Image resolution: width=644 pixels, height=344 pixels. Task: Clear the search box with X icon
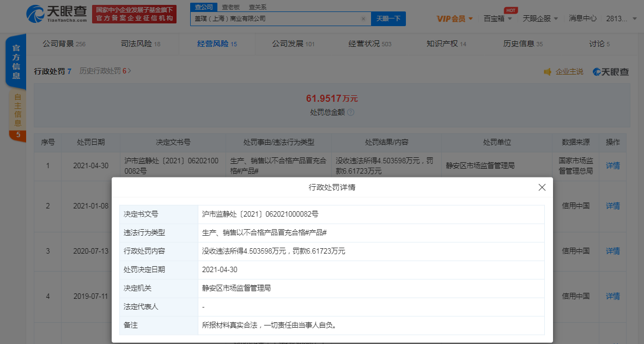click(x=363, y=19)
